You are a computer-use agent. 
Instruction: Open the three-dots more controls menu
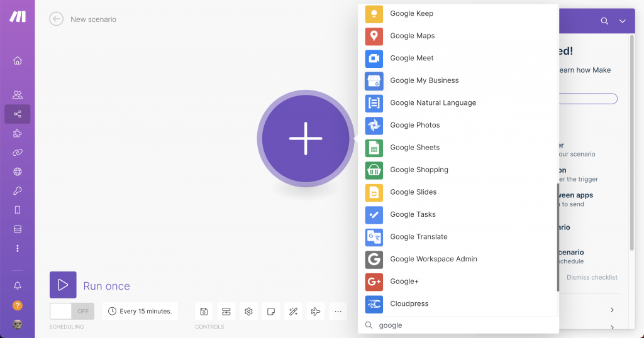coord(338,312)
